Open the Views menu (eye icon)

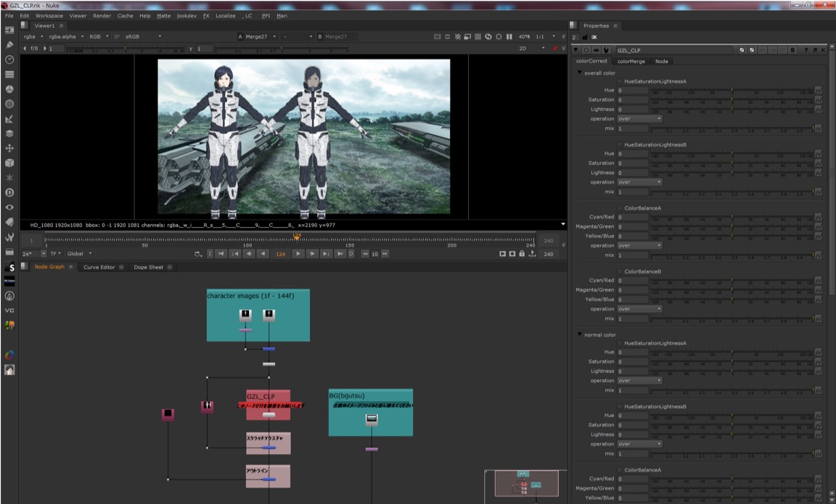9,207
